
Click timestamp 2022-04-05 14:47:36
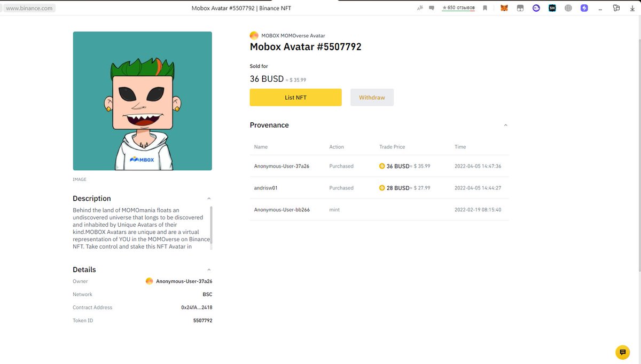click(x=478, y=166)
